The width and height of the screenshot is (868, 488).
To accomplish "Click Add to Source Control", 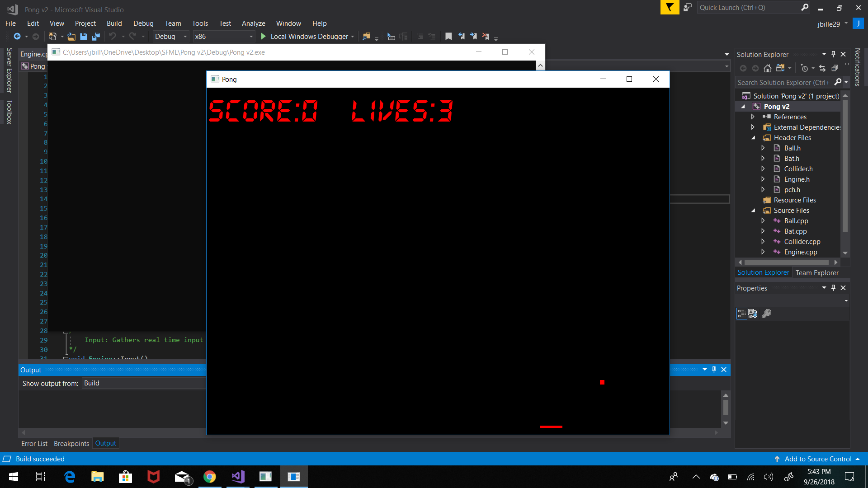I will pos(818,459).
